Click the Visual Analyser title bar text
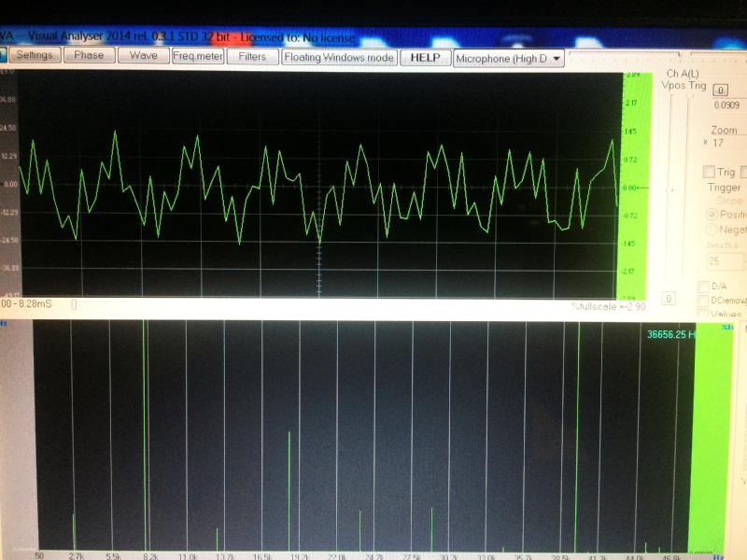This screenshot has width=747, height=560. [177, 36]
